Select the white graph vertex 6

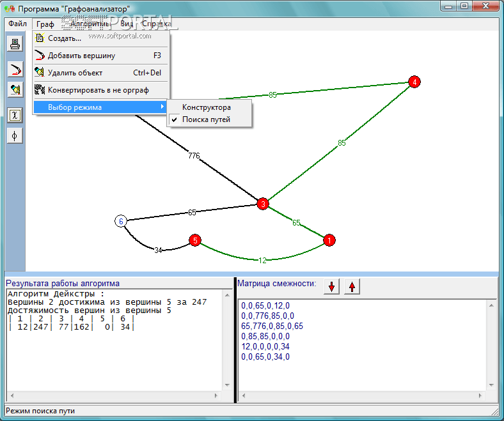[x=121, y=221]
